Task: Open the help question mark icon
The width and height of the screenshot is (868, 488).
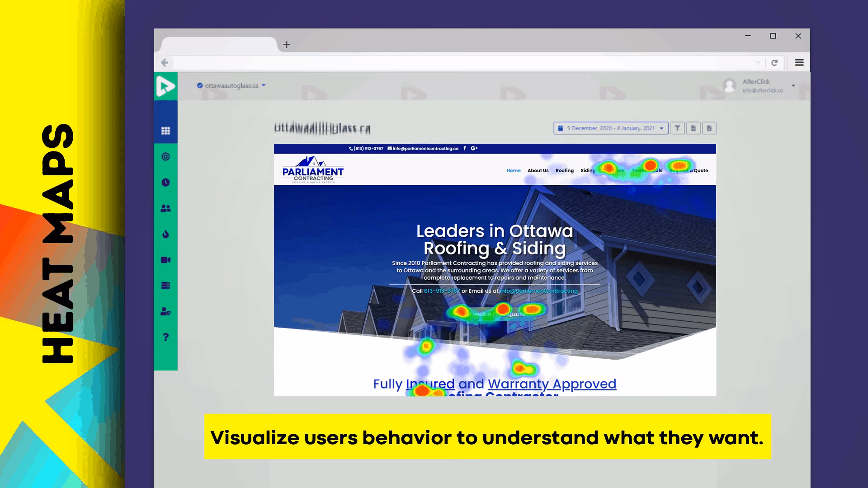Action: 165,337
